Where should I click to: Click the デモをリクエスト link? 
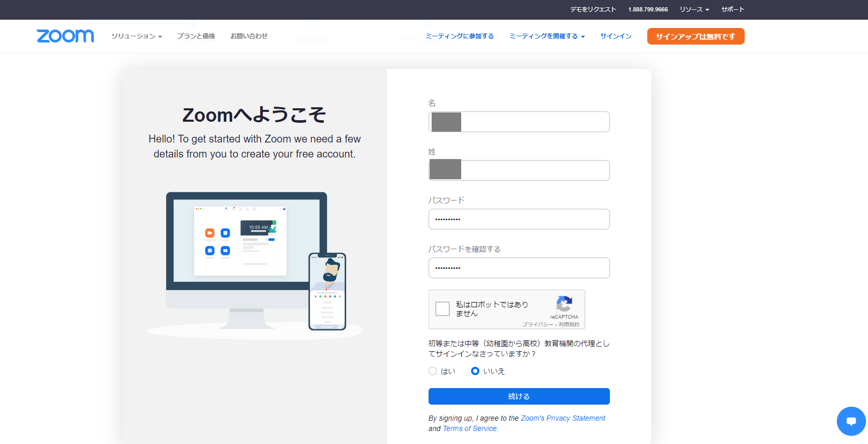[x=593, y=9]
